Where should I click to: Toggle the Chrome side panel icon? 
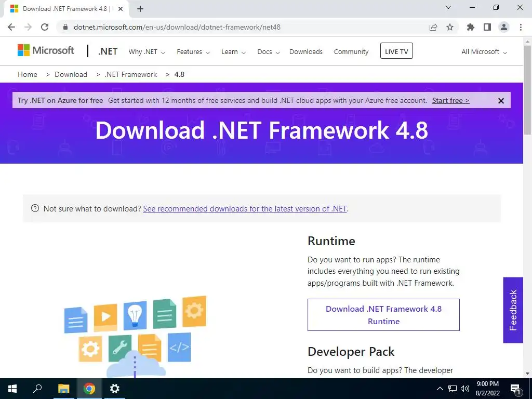click(487, 27)
